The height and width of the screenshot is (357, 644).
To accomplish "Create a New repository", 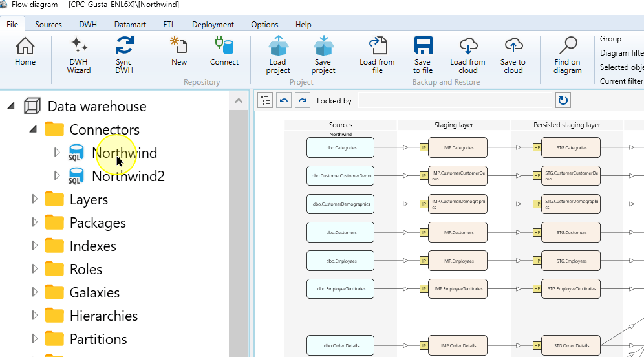I will click(179, 52).
